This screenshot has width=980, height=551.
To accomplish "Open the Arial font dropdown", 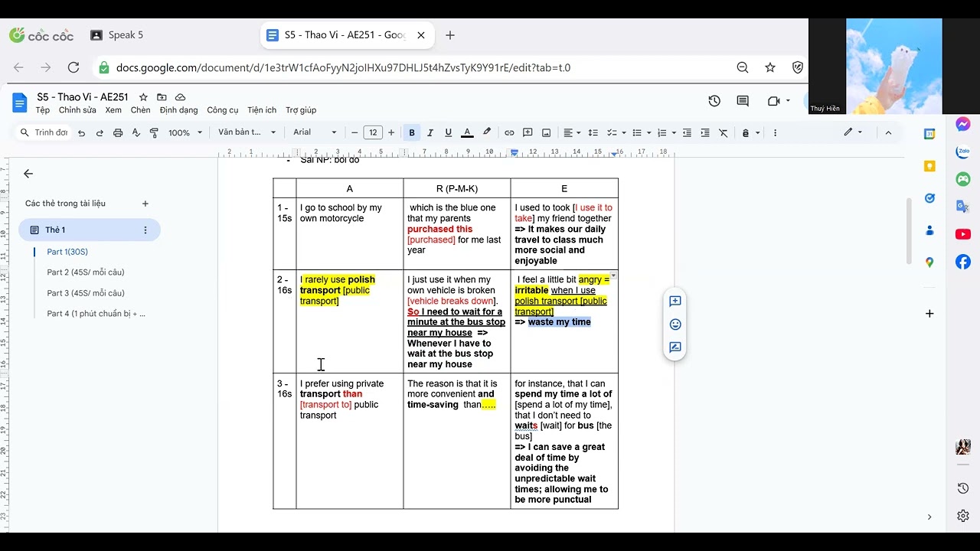I will (x=315, y=132).
